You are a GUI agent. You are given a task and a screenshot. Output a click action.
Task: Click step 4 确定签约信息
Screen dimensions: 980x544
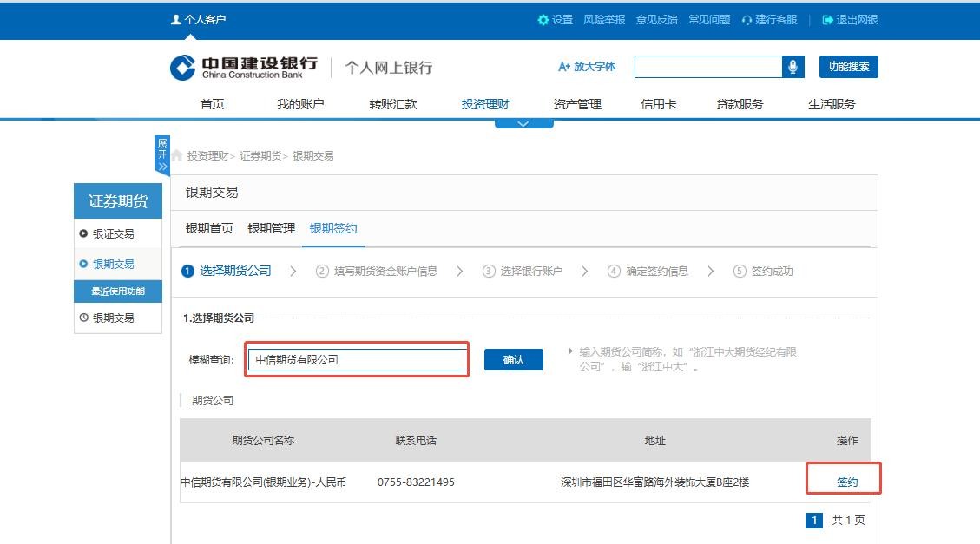pyautogui.click(x=648, y=271)
